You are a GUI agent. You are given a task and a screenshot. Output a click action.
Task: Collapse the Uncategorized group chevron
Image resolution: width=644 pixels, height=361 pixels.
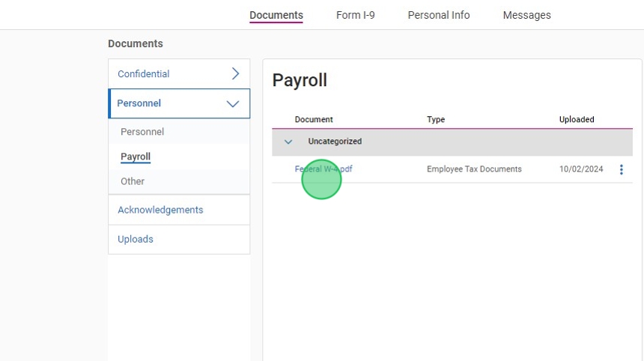288,142
